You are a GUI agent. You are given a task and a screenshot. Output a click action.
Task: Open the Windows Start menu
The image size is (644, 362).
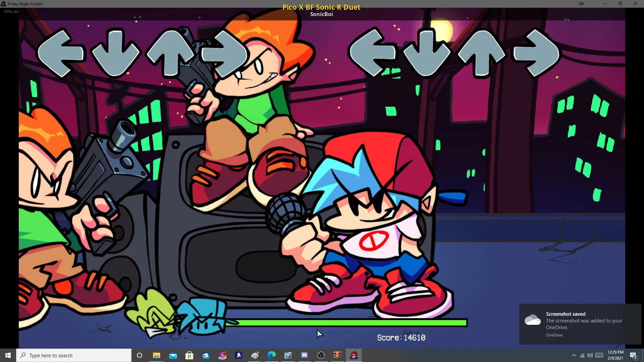(x=8, y=355)
